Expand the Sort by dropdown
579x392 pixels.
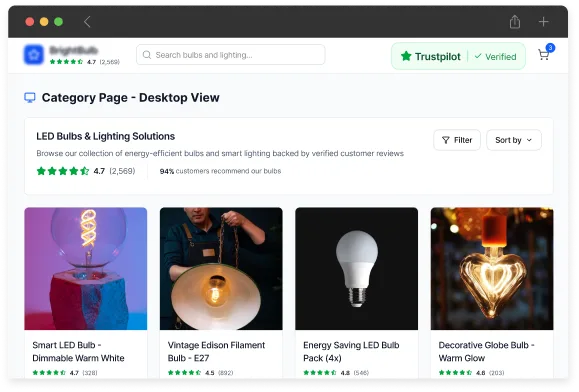pos(514,140)
